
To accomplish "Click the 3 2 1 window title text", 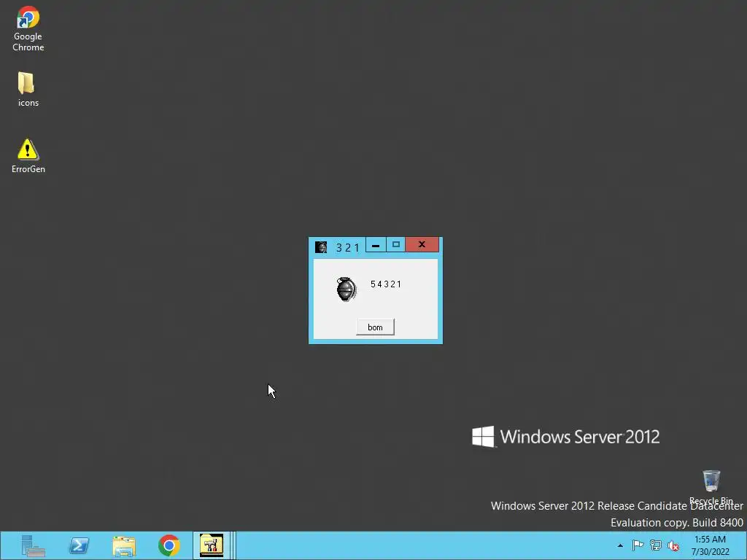I will pyautogui.click(x=347, y=248).
